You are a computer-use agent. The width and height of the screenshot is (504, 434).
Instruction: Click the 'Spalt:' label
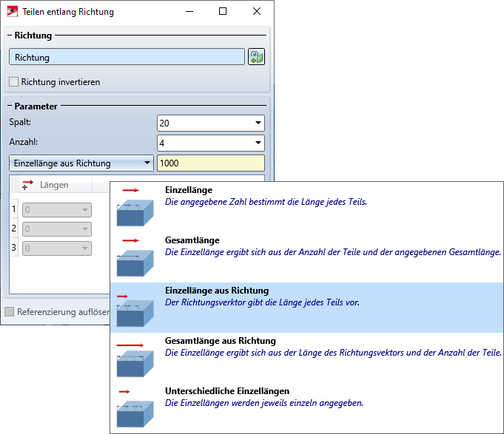point(20,122)
